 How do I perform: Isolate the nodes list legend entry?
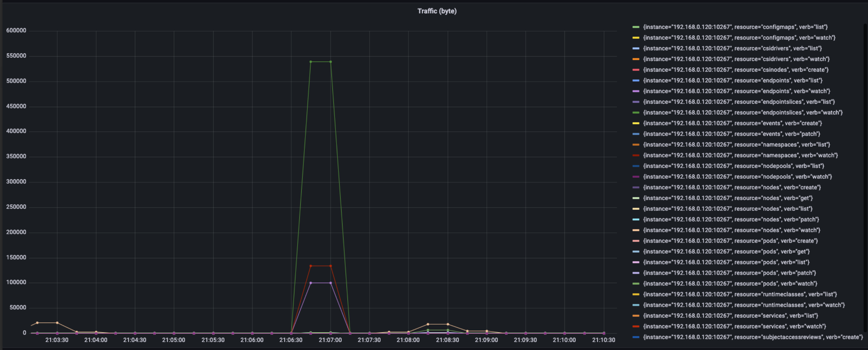(727, 209)
